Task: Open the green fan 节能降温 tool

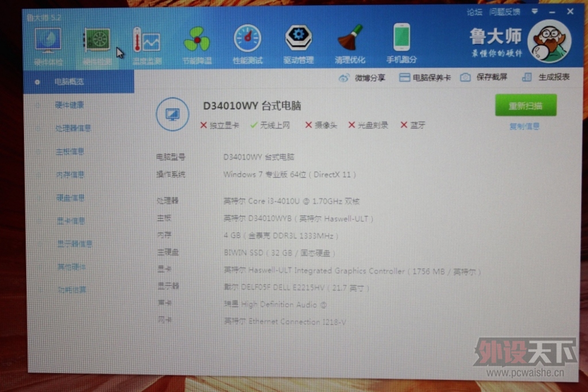Action: coord(197,45)
